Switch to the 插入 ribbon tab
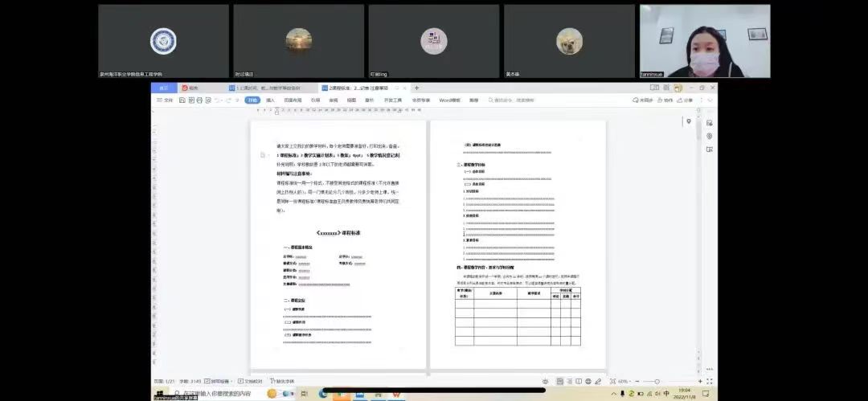This screenshot has height=401, width=868. point(270,100)
